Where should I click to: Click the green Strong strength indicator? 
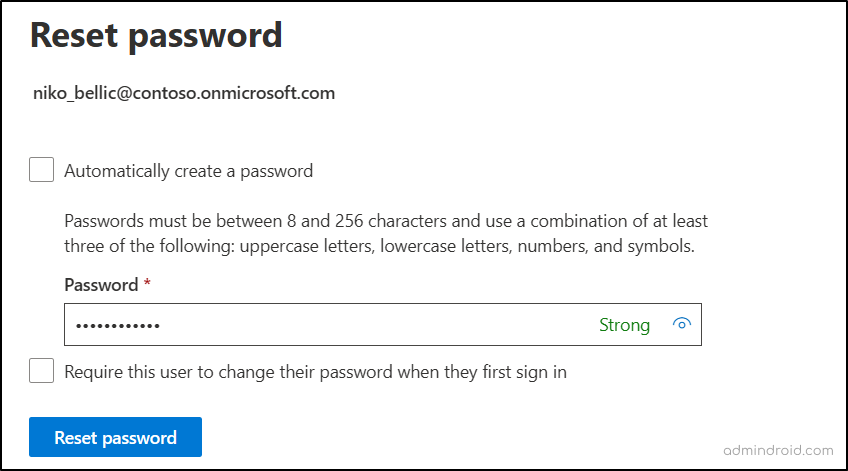[624, 325]
